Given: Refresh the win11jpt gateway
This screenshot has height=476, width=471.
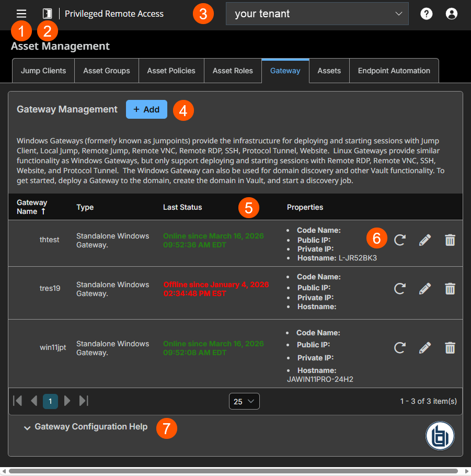Looking at the screenshot, I should pos(400,348).
